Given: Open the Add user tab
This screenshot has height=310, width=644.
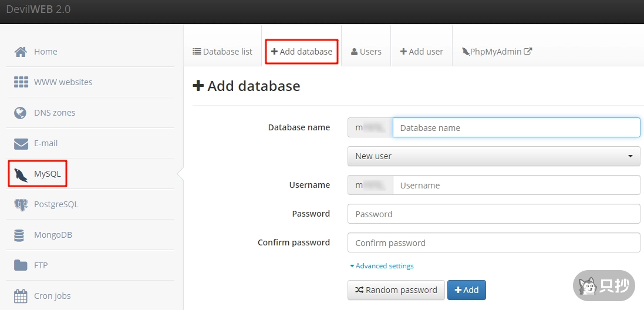Looking at the screenshot, I should tap(422, 52).
